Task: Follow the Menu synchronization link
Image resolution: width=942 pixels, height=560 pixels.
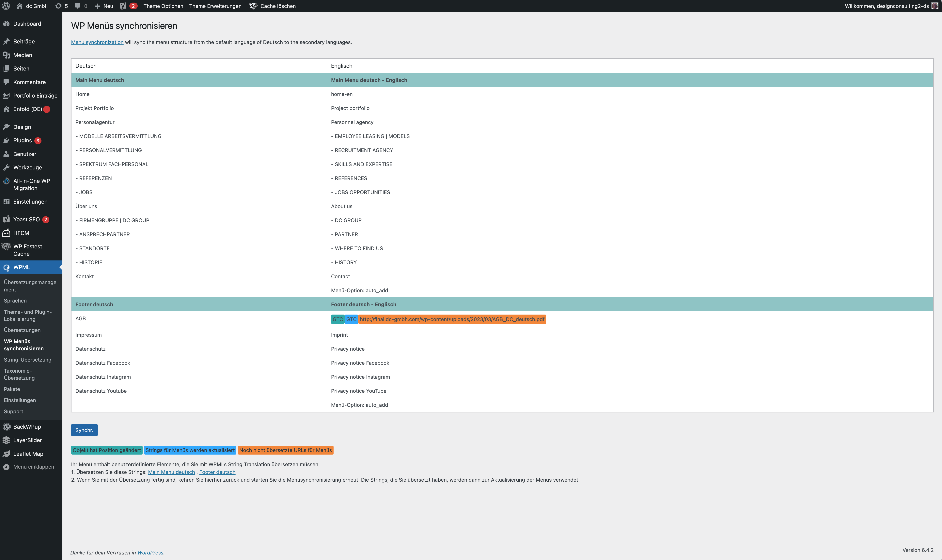Action: tap(97, 42)
